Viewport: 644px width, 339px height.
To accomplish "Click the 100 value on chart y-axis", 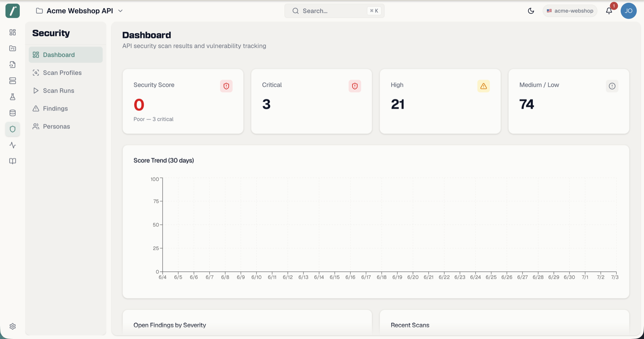I will click(x=155, y=179).
